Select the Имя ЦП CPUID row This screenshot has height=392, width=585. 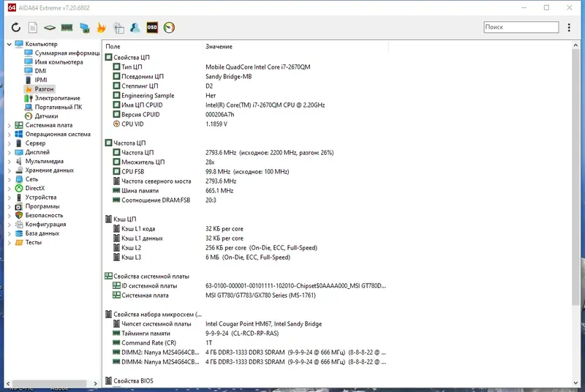245,105
